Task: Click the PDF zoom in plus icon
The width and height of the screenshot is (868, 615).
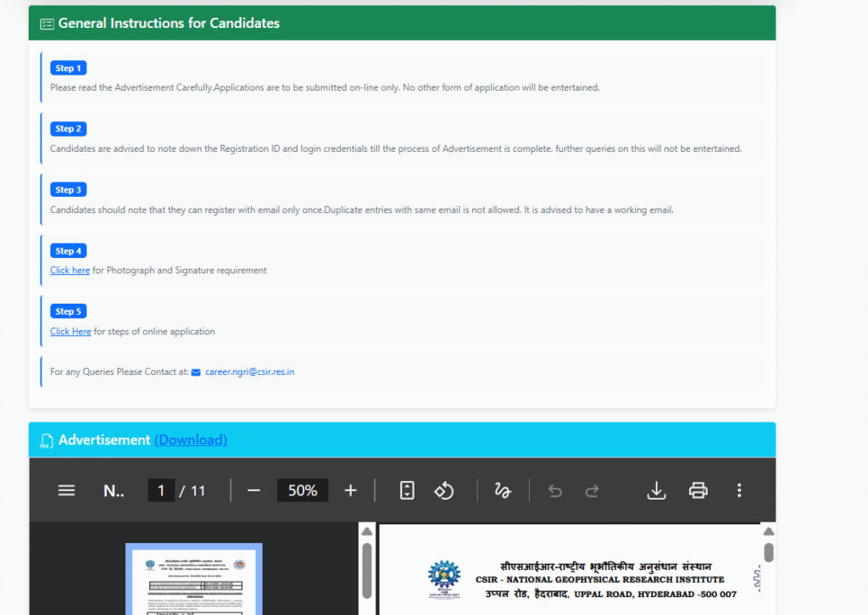Action: click(351, 490)
